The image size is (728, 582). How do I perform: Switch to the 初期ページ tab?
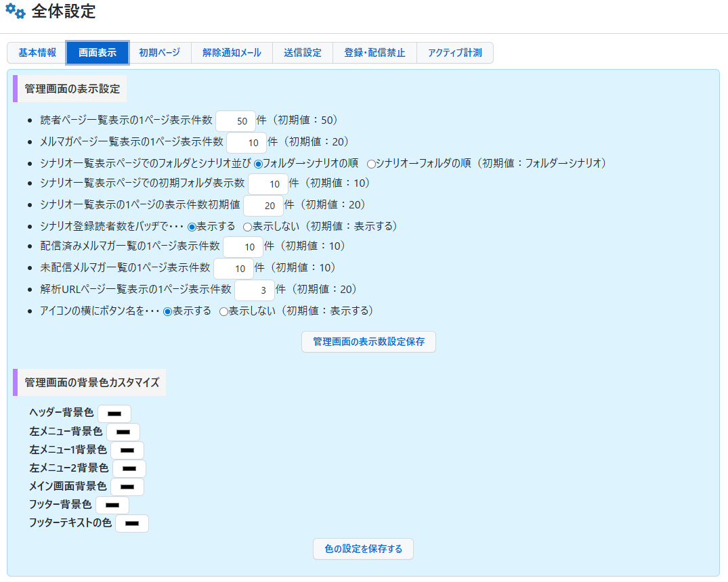(x=159, y=53)
